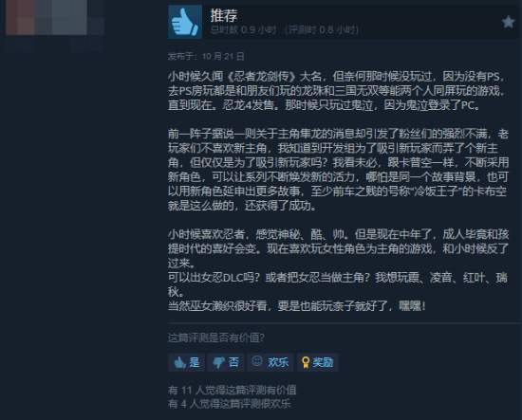This screenshot has height=420, width=522.
Task: Vote 是 on review helpfulness
Action: tap(186, 362)
